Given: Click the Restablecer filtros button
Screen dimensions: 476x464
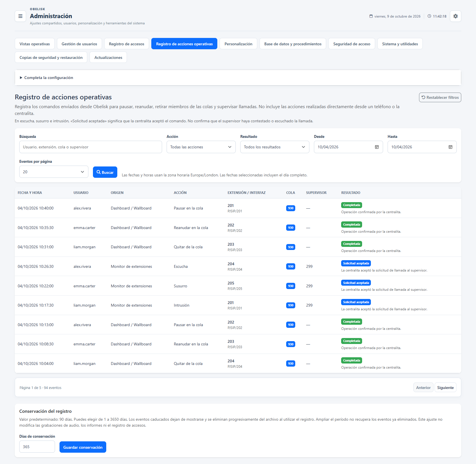Looking at the screenshot, I should [440, 97].
